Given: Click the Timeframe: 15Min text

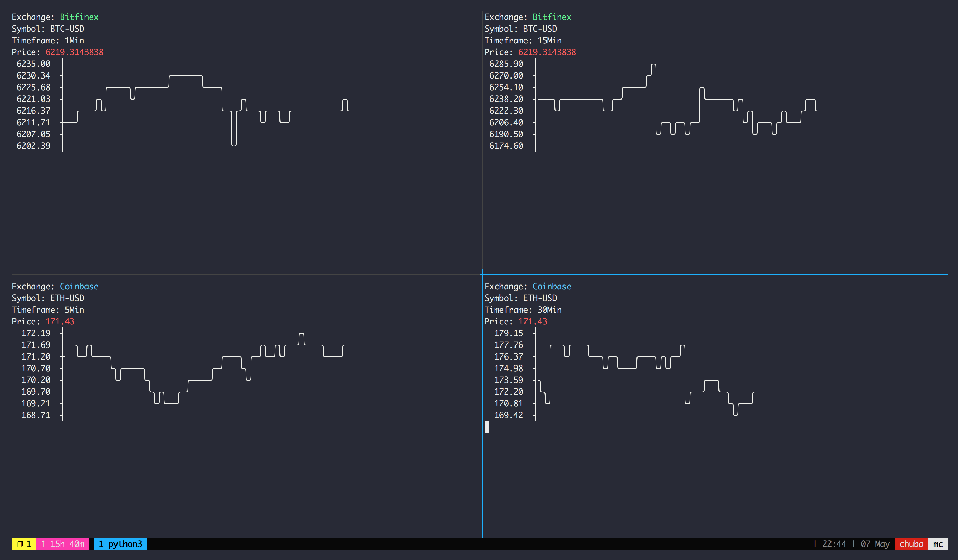Looking at the screenshot, I should point(523,40).
